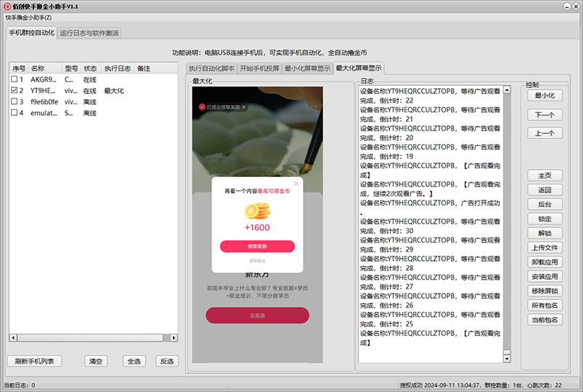Tick the checkbox for device row 1 AKGR9
The image size is (583, 392).
click(x=14, y=79)
